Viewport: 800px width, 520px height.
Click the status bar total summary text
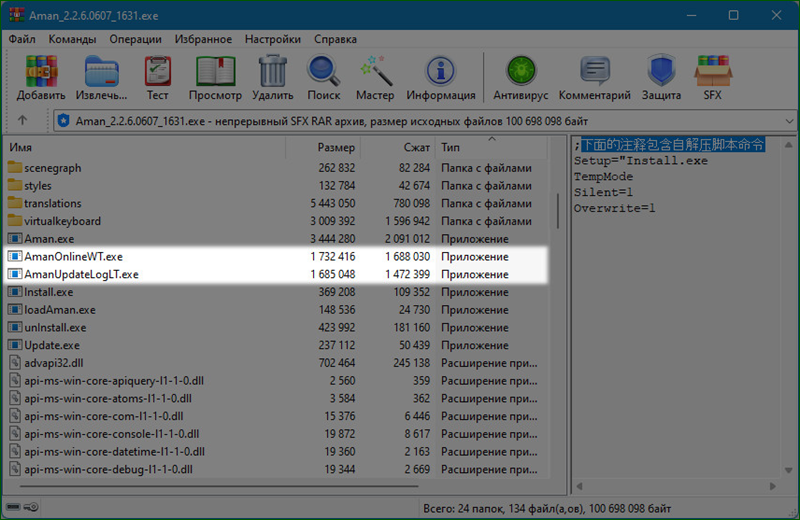[x=547, y=508]
